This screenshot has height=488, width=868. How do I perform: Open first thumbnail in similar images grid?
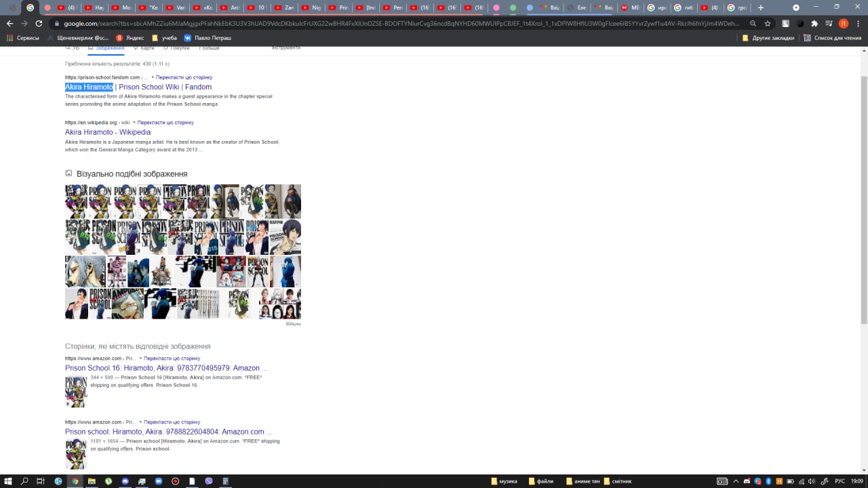click(76, 201)
